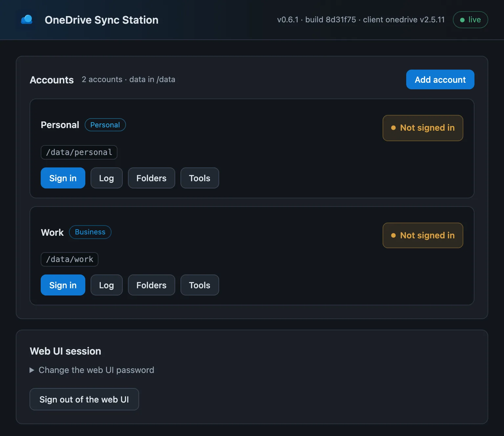Click Sign out of the web UI
Screen dimensions: 504x436
click(x=84, y=399)
